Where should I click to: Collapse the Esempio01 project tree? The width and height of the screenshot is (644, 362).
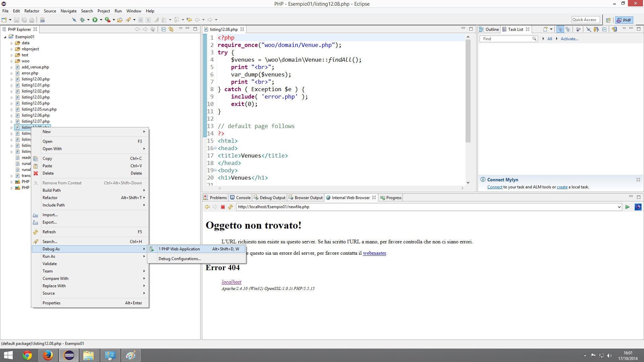(x=5, y=37)
